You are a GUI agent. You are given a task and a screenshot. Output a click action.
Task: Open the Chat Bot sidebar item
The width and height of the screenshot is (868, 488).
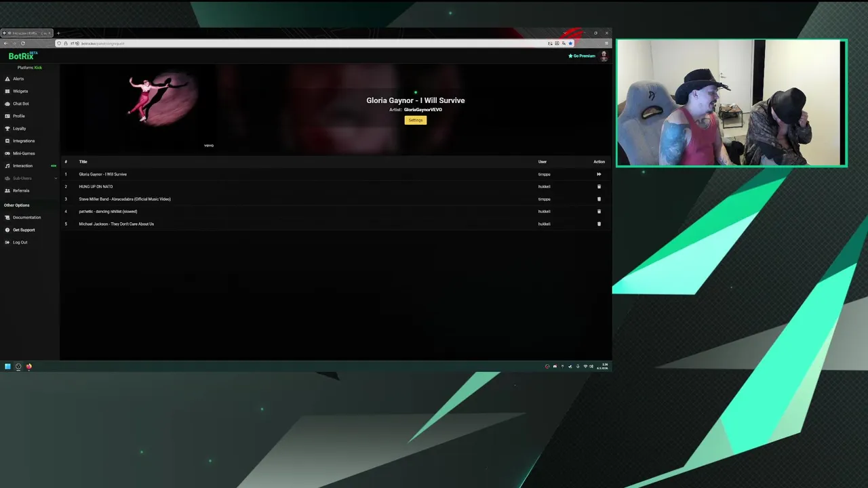tap(20, 104)
